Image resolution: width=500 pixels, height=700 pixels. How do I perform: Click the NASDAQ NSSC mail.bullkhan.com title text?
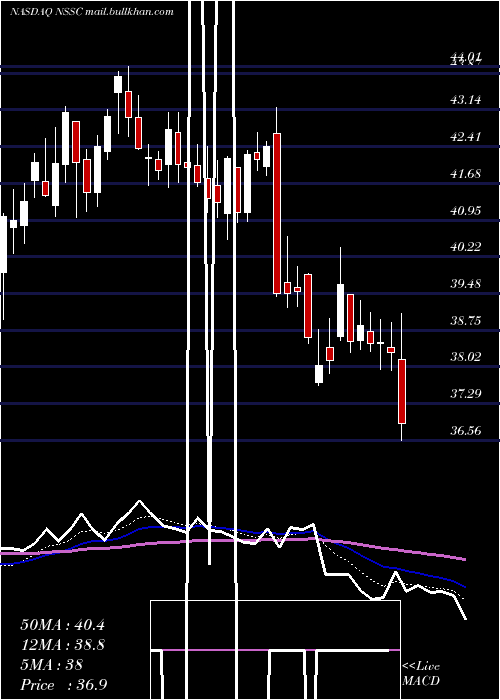pyautogui.click(x=92, y=12)
